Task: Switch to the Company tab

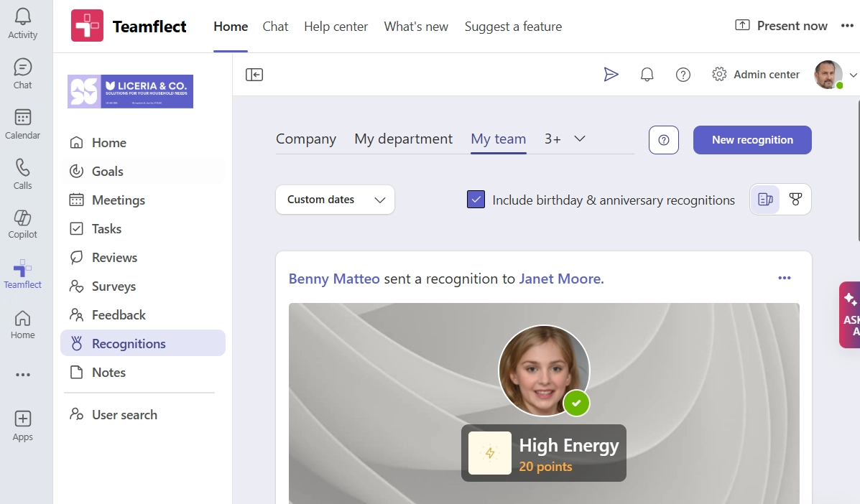Action: (306, 139)
